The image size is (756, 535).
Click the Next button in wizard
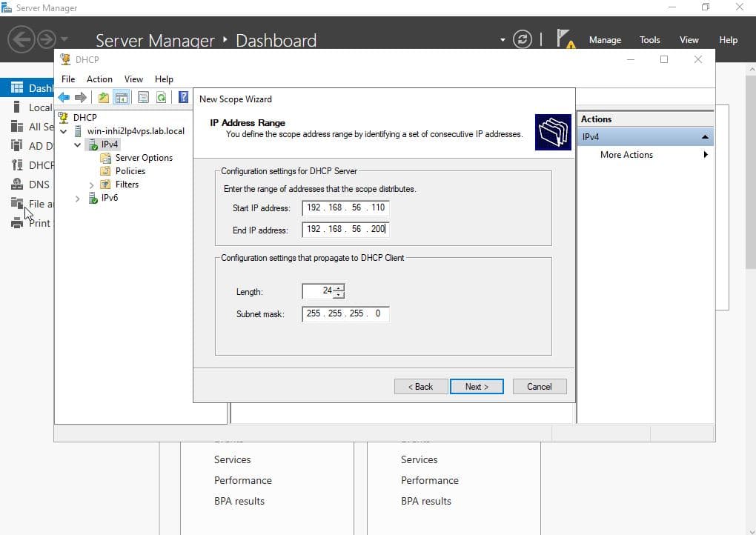tap(477, 387)
